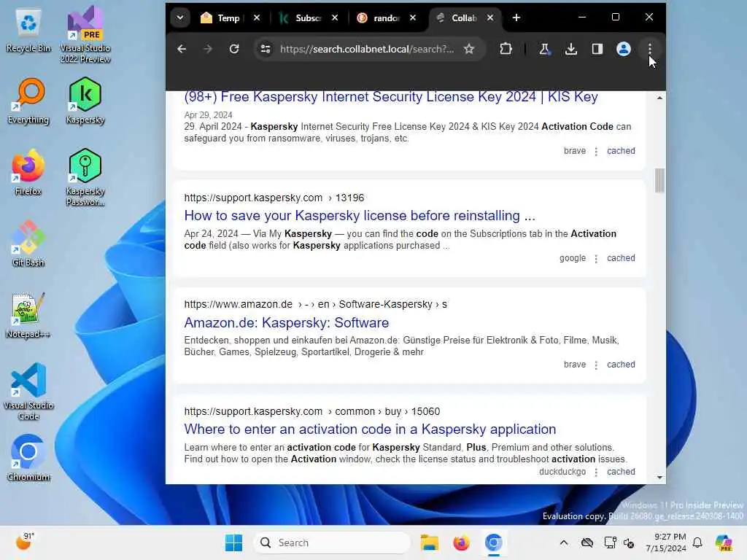
Task: Open cached link for the duckduckgo result
Action: 621,472
